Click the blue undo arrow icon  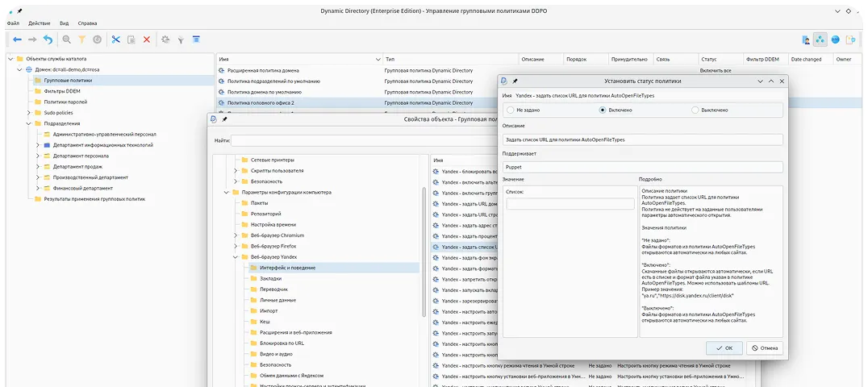point(48,40)
